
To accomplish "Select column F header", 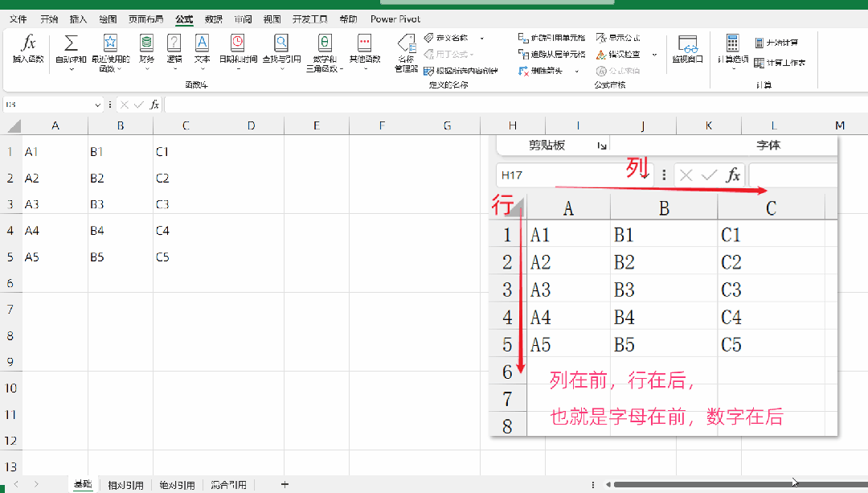I will pos(382,125).
